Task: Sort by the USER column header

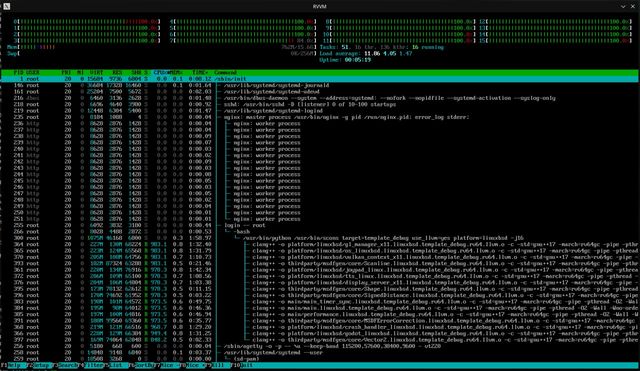Action: tap(33, 72)
